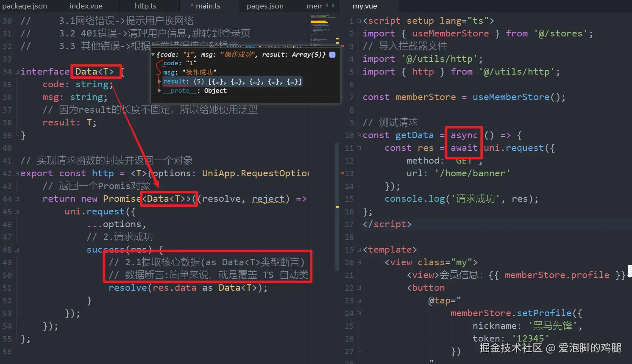Screen dimensions: 632x364
Task: Click 'memberStore.setProfile' on line 24
Action: click(x=511, y=313)
